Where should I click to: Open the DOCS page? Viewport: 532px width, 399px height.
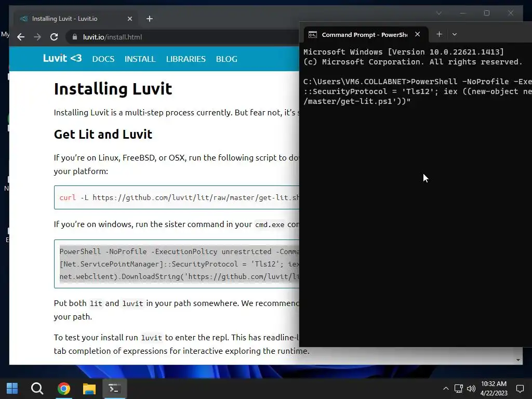pyautogui.click(x=103, y=59)
